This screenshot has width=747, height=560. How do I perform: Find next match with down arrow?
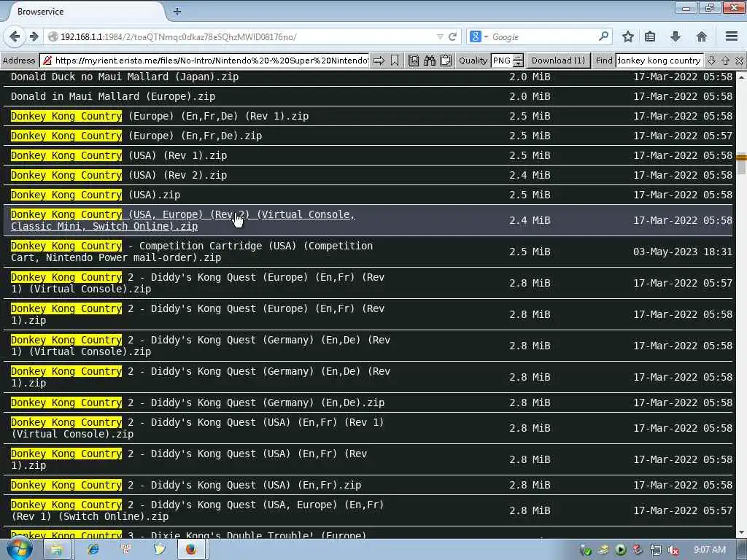pos(712,61)
